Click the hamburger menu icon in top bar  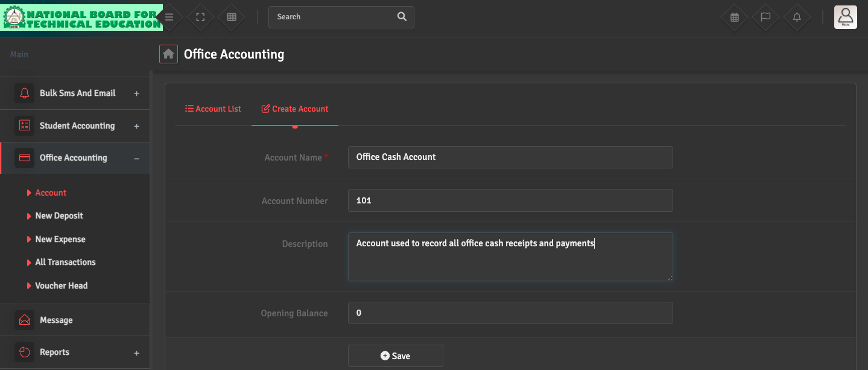pyautogui.click(x=169, y=17)
